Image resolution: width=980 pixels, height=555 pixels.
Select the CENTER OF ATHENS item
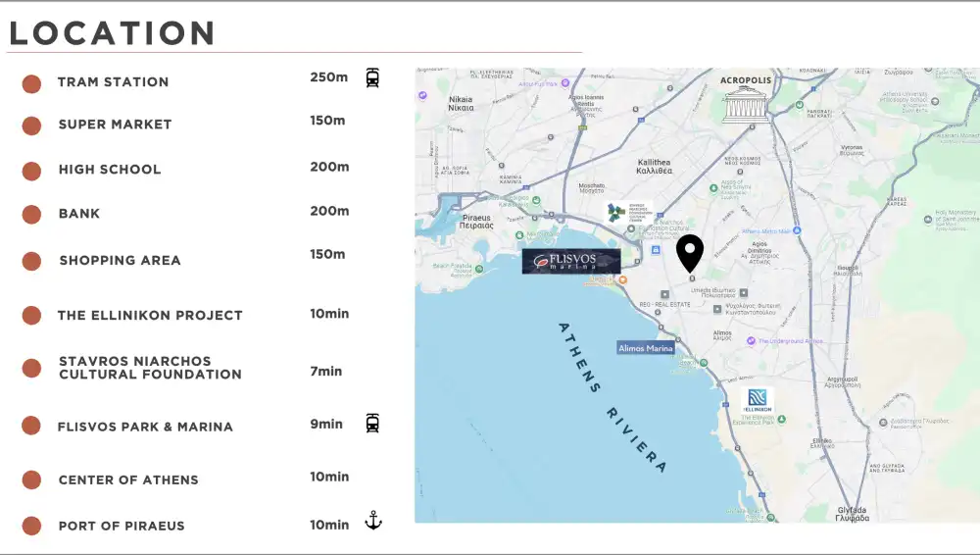click(128, 480)
